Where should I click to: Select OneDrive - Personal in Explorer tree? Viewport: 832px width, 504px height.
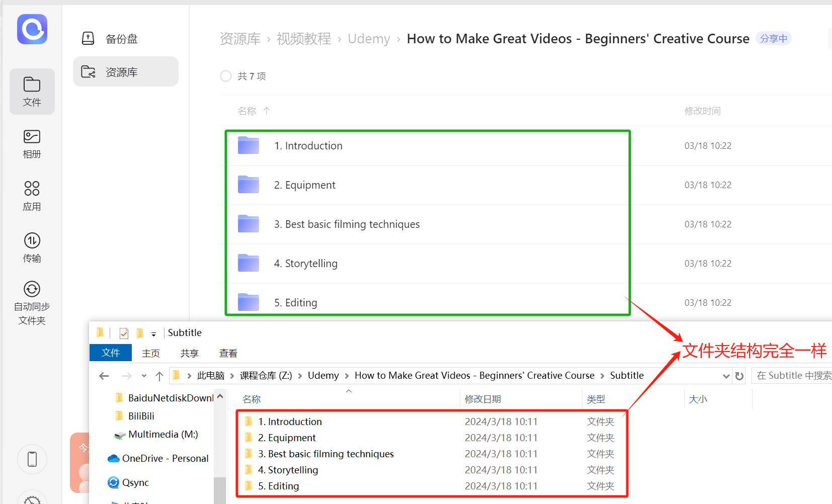(x=158, y=458)
